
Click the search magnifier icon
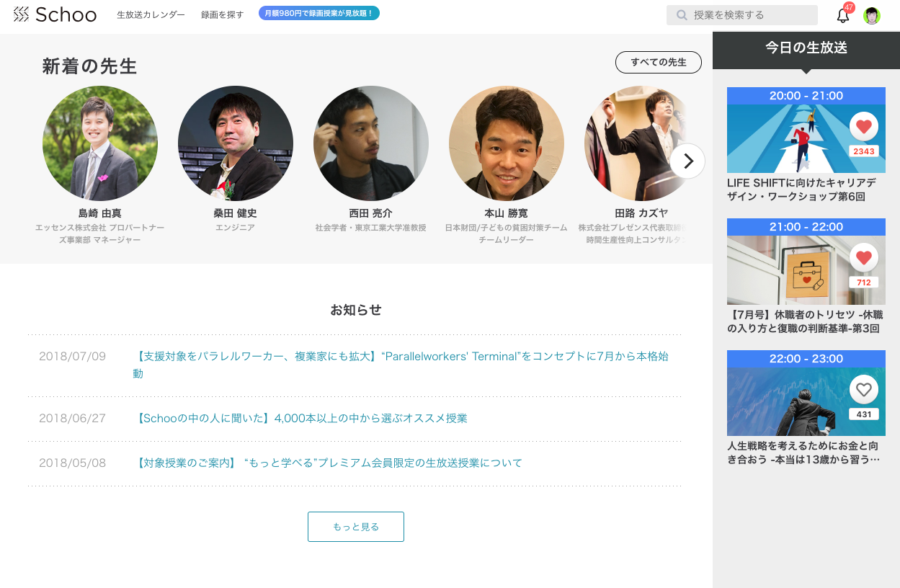coord(681,15)
